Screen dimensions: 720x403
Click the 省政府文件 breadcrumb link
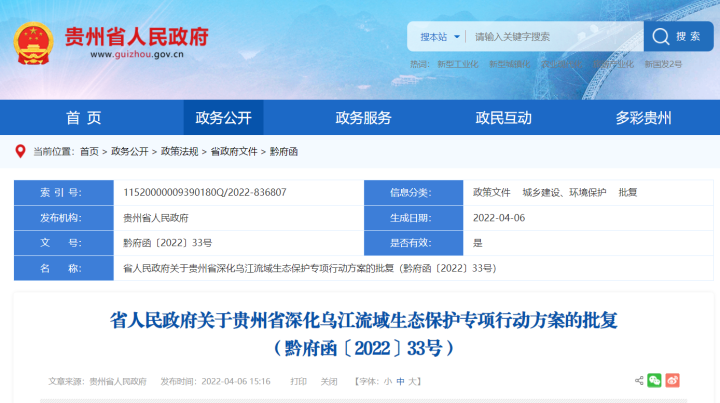(233, 151)
